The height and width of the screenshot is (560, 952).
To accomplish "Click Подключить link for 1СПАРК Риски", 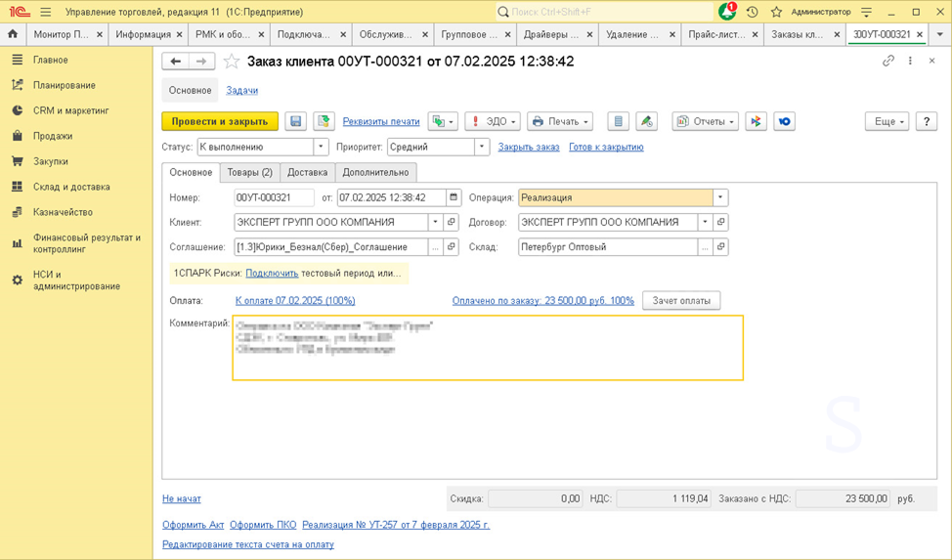I will pos(272,274).
